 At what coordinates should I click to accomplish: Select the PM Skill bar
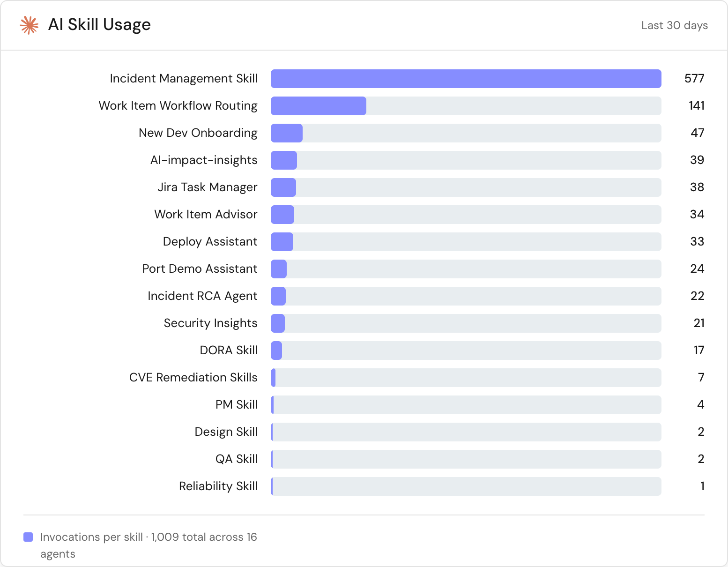[x=272, y=405]
